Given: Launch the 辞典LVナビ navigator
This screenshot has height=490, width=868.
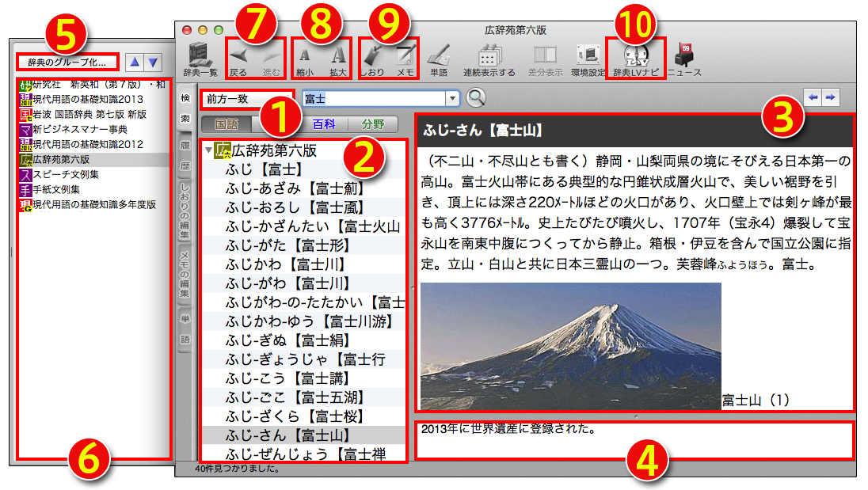Looking at the screenshot, I should (x=635, y=59).
